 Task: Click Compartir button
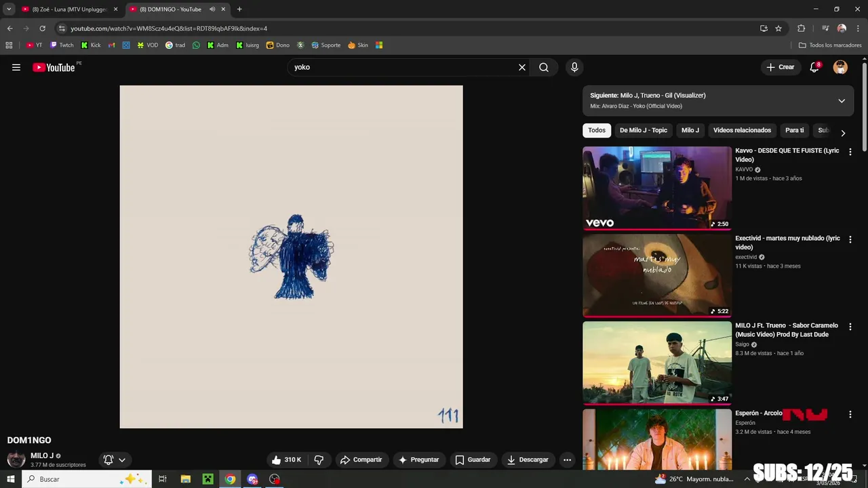point(361,460)
